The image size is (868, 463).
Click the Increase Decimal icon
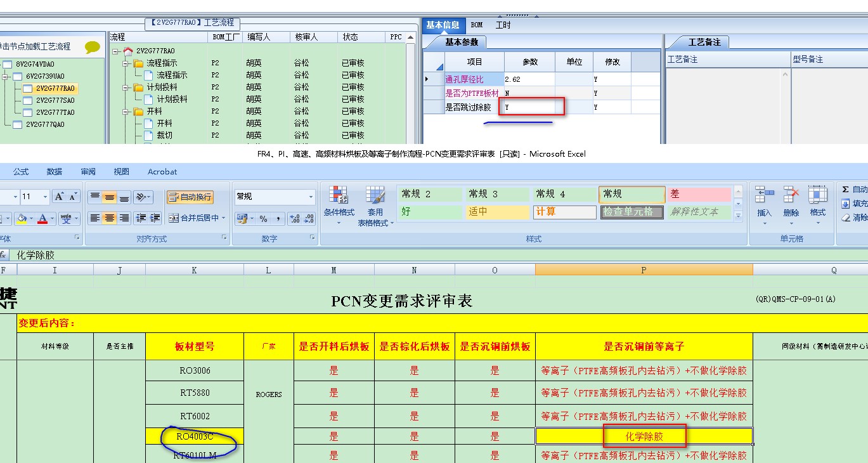tap(295, 219)
